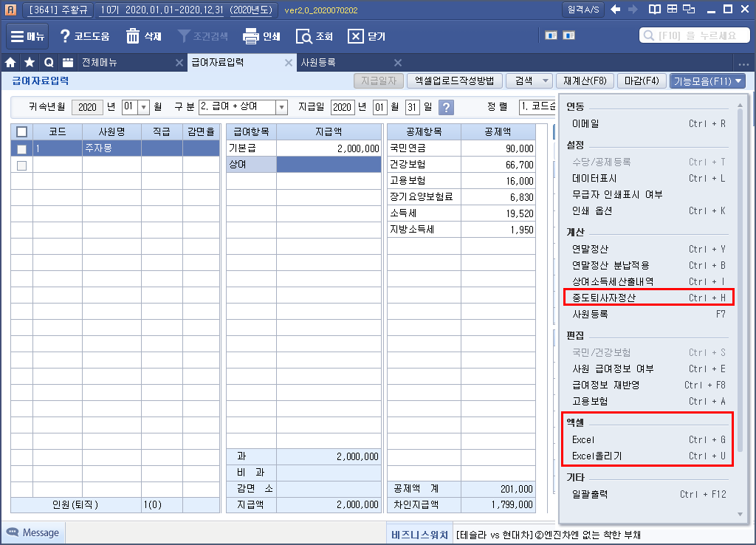Click the cascade windows icon in title bar
The image size is (756, 545).
pyautogui.click(x=690, y=9)
